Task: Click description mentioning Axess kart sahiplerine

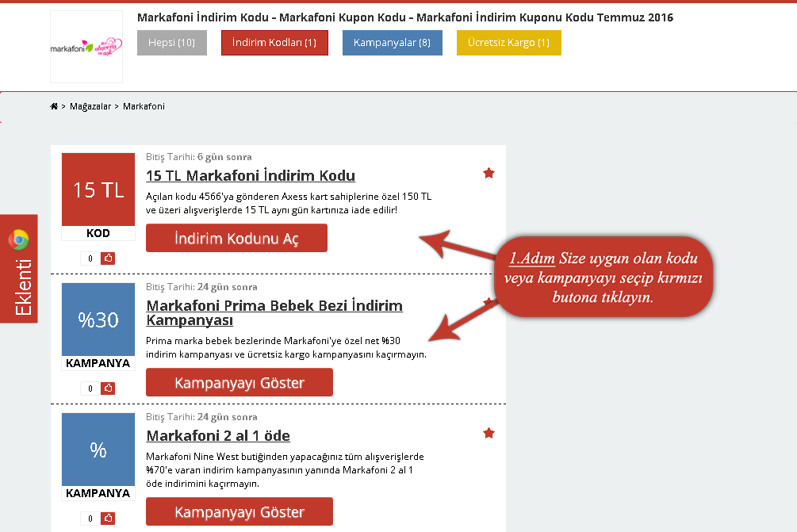Action: tap(289, 203)
